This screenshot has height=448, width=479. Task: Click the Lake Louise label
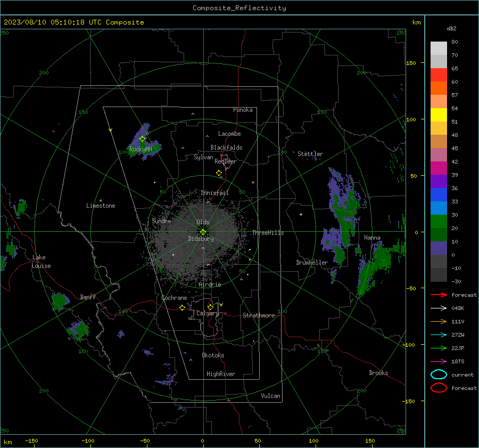click(x=41, y=262)
